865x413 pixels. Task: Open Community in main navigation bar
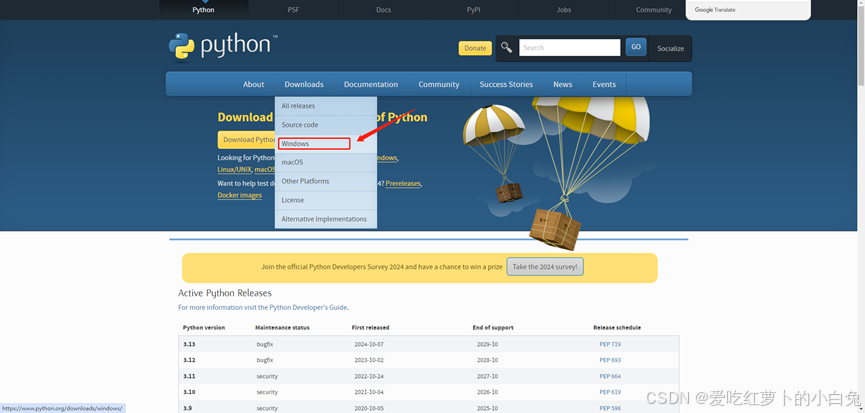pyautogui.click(x=439, y=84)
